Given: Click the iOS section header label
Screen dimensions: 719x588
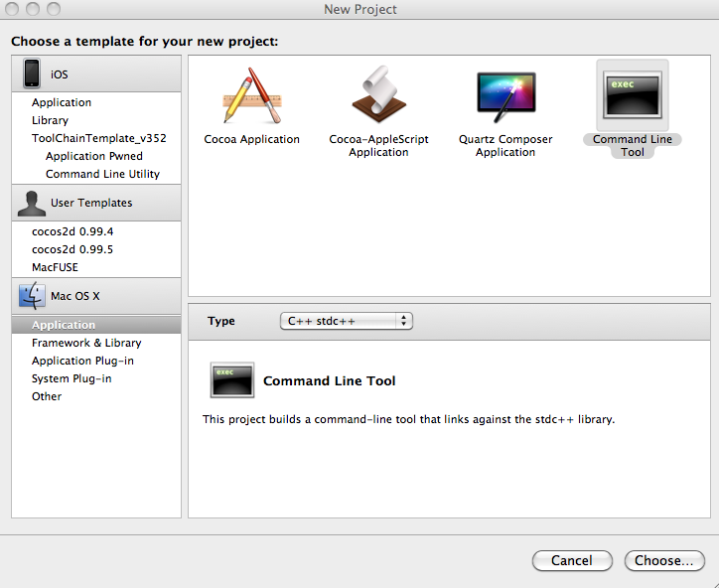Looking at the screenshot, I should [x=60, y=74].
